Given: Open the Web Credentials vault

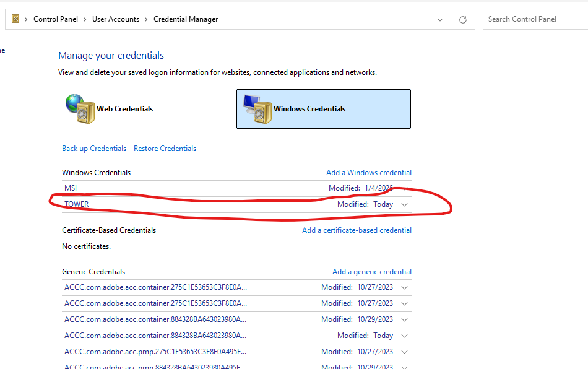Looking at the screenshot, I should click(109, 109).
